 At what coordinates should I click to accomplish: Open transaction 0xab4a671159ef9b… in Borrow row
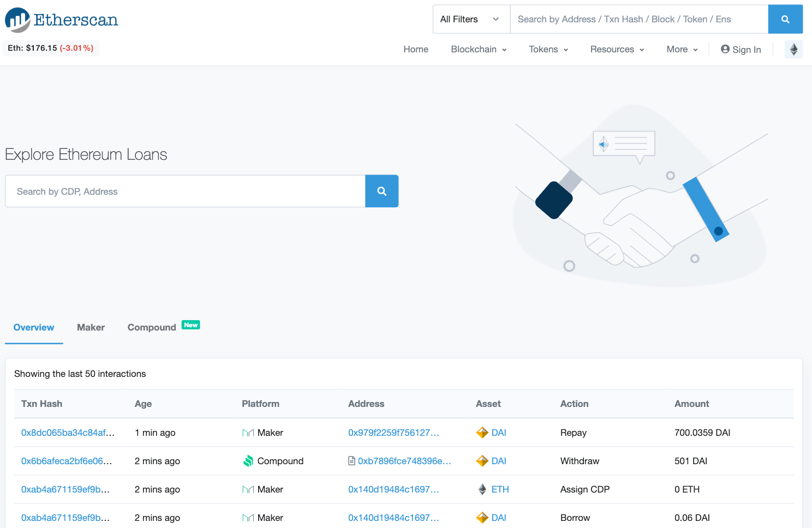click(65, 518)
